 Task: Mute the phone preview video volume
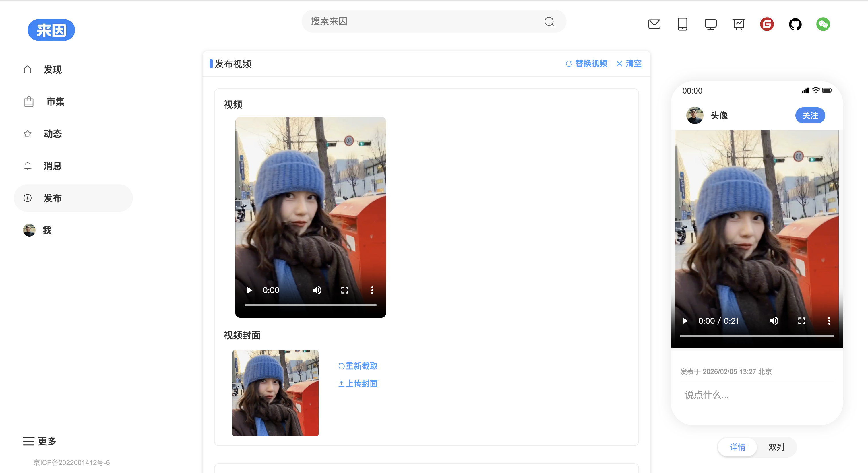pos(774,321)
